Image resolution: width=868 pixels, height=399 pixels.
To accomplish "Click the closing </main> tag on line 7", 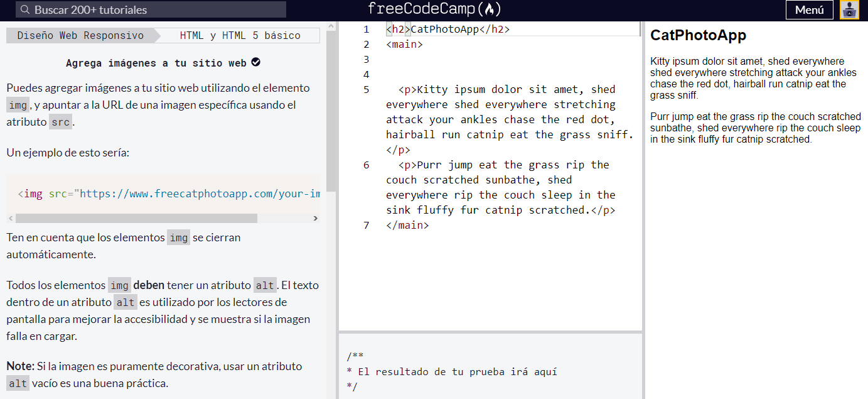I will (407, 225).
